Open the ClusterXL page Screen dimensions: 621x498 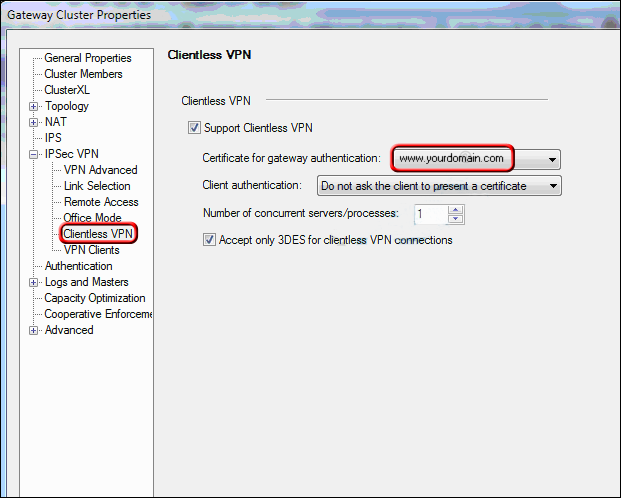(x=67, y=90)
